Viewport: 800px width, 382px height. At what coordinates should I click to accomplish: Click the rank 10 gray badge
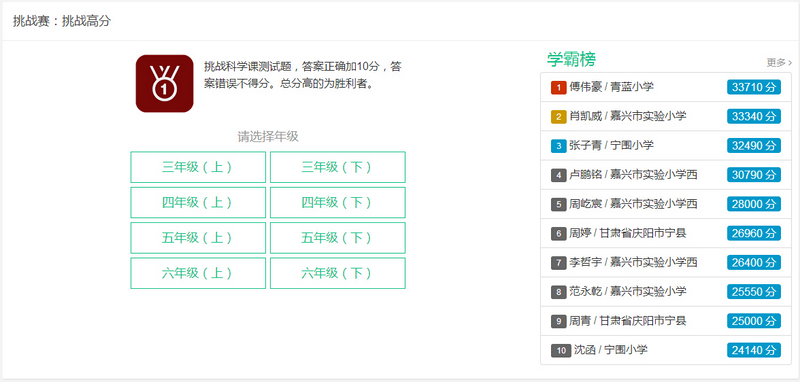click(561, 351)
